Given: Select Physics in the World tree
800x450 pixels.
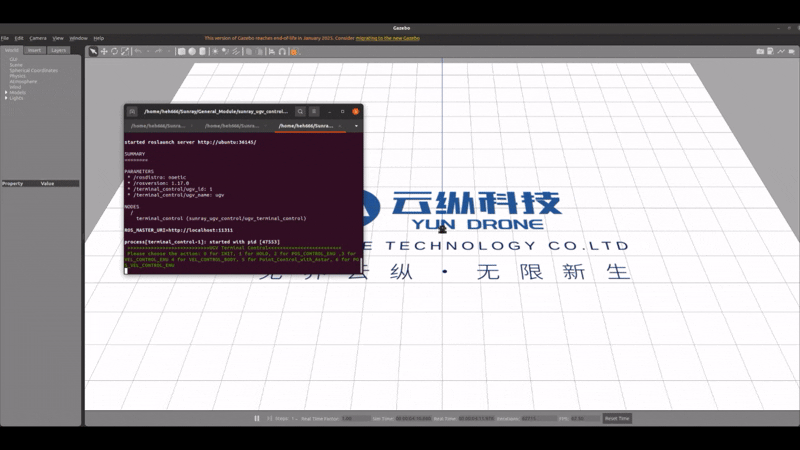Looking at the screenshot, I should pos(17,76).
